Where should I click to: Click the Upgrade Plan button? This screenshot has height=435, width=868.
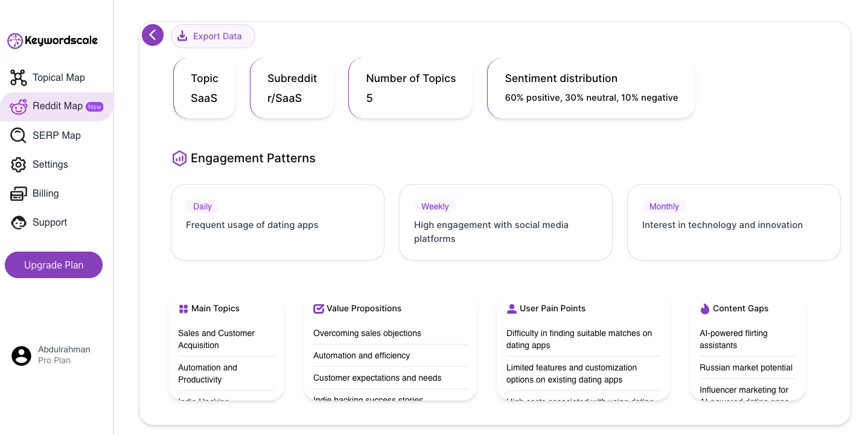tap(54, 265)
